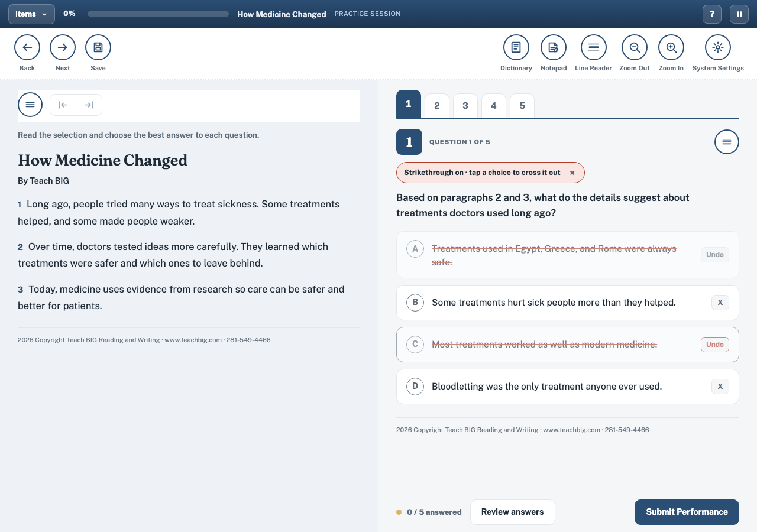Switch to question tab 4
This screenshot has height=532, width=757.
(x=494, y=106)
